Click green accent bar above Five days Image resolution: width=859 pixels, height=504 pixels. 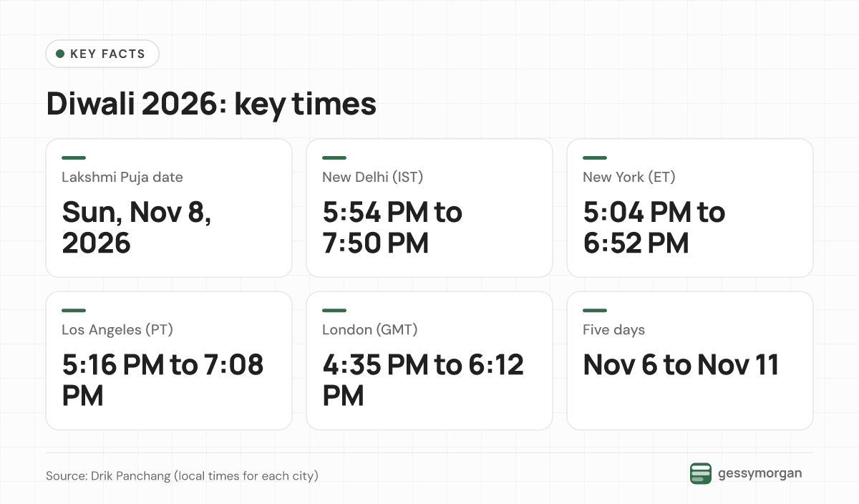click(x=595, y=311)
